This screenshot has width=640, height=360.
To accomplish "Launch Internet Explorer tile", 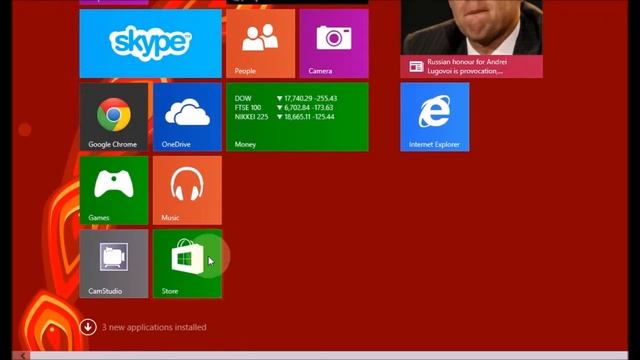I will (435, 117).
